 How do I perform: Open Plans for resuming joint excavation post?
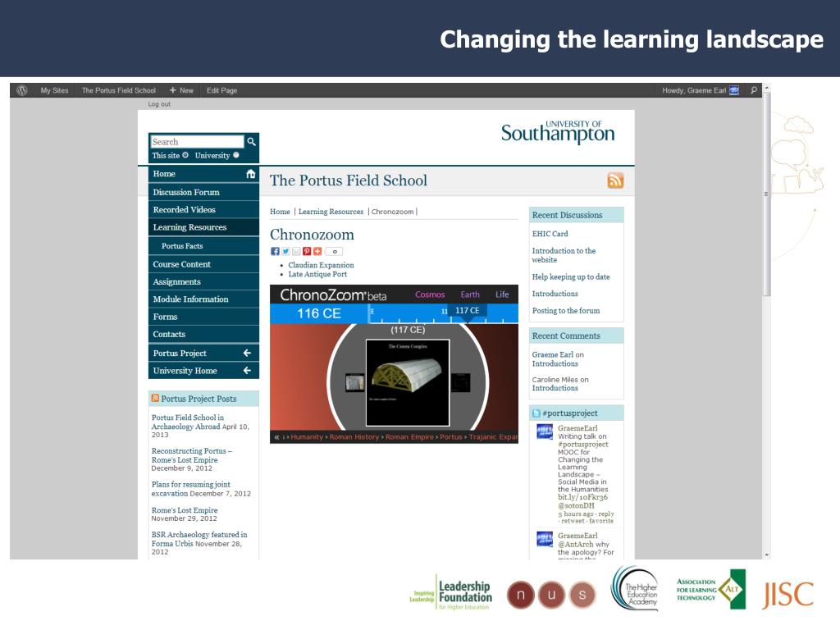click(x=190, y=489)
